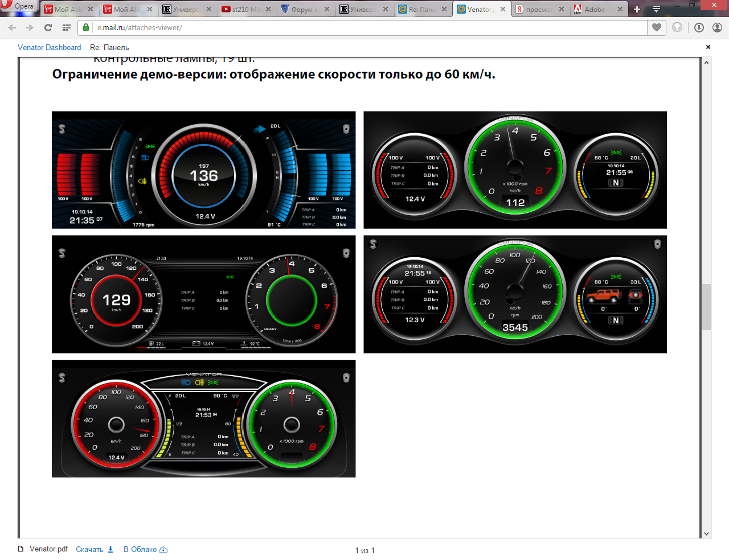729x560 pixels.
Task: Click the blue dashboard showing 136 km/h
Action: click(203, 170)
